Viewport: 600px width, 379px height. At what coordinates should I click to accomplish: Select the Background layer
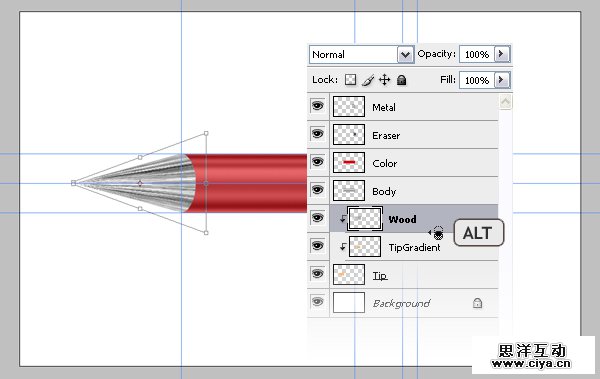point(414,303)
